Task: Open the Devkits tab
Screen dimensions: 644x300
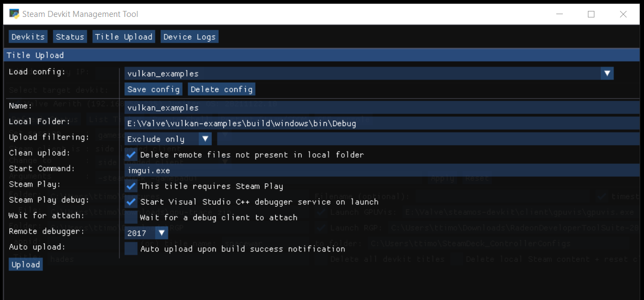Action: click(28, 37)
